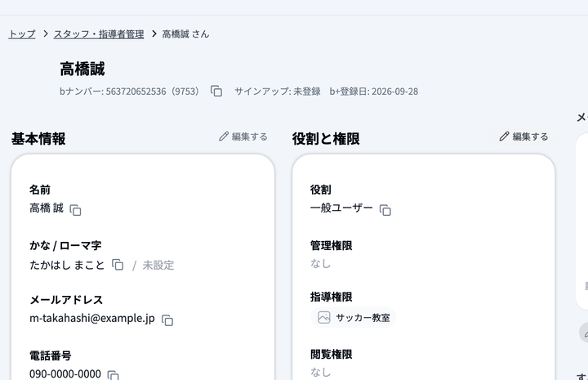Click b+登録日: 2026-09-28 text
This screenshot has width=588, height=380.
(374, 92)
